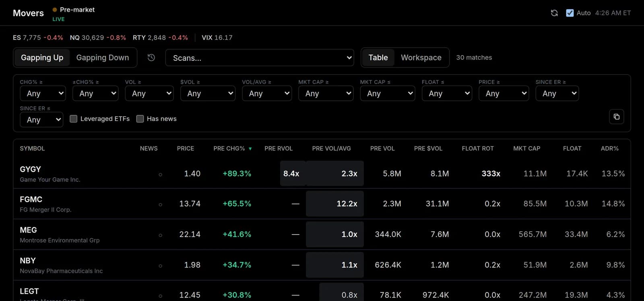This screenshot has height=301, width=644.
Task: Sort by the SYMBOL column header
Action: click(33, 149)
